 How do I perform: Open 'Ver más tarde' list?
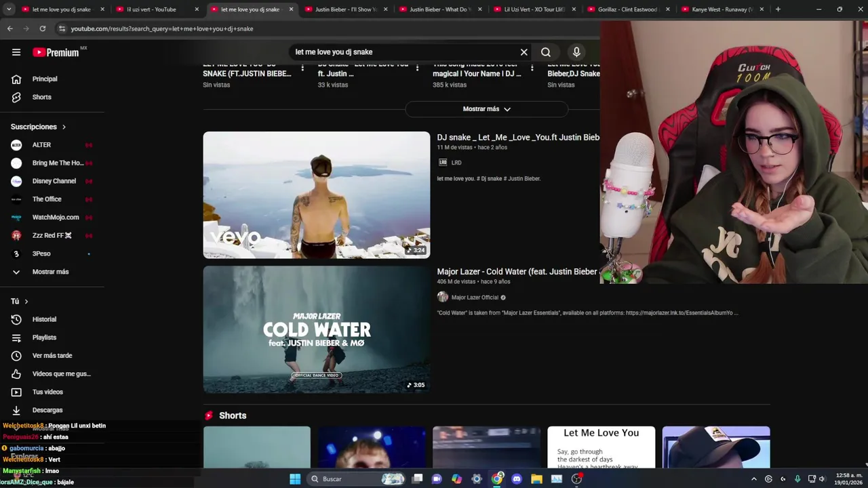52,356
